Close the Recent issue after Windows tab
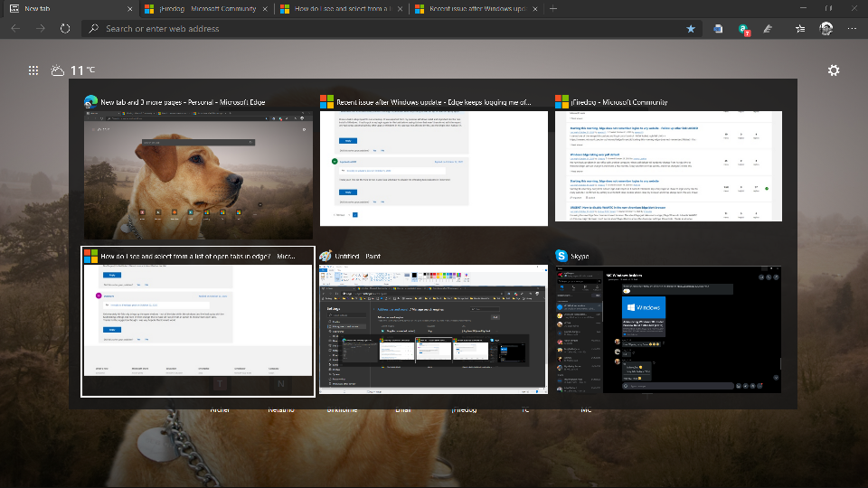The height and width of the screenshot is (488, 868). 534,9
